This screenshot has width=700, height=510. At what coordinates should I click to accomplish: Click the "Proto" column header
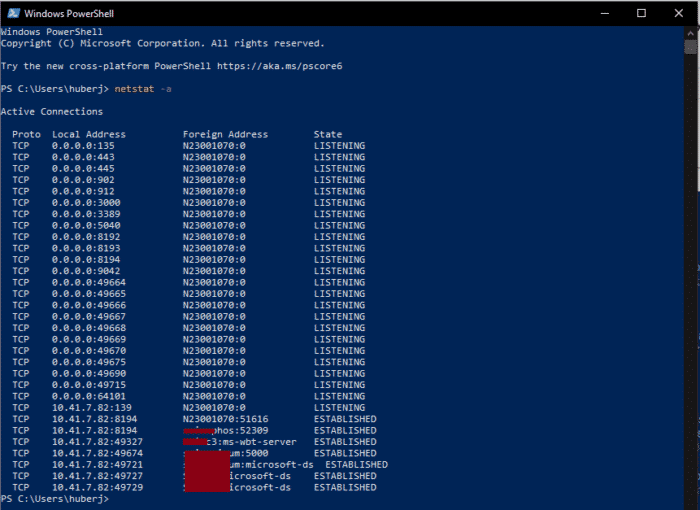click(27, 134)
